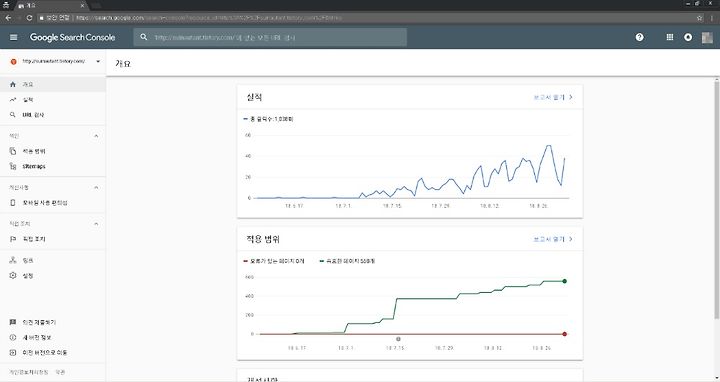Viewport: 720px width, 382px height.
Task: Open the hamburger navigation menu
Action: click(13, 37)
